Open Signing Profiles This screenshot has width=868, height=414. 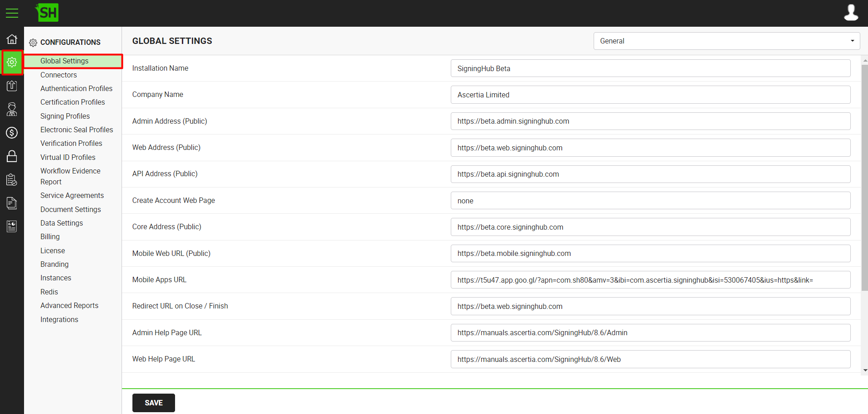click(x=65, y=116)
